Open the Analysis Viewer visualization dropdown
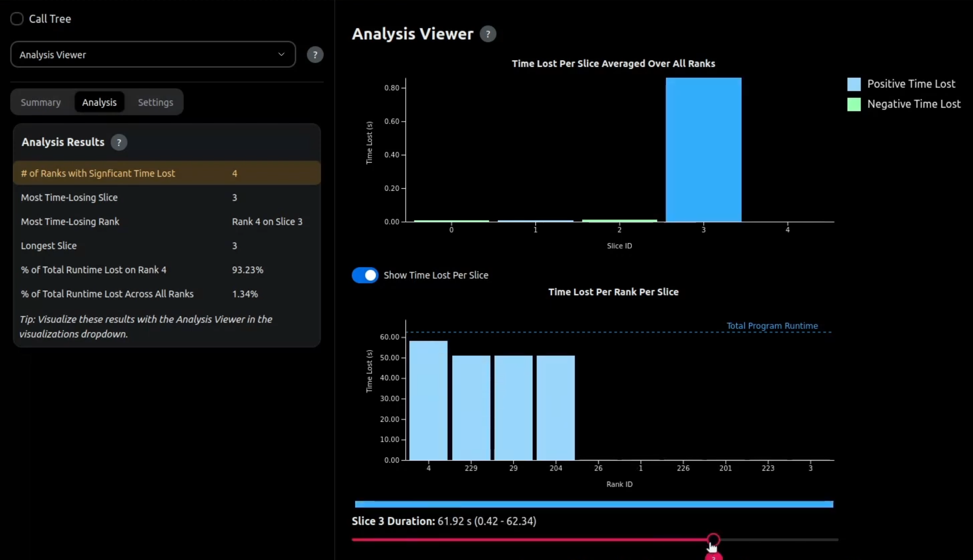 tap(152, 54)
